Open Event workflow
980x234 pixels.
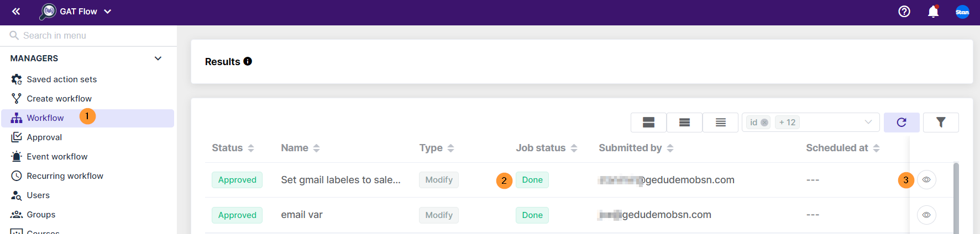(57, 157)
